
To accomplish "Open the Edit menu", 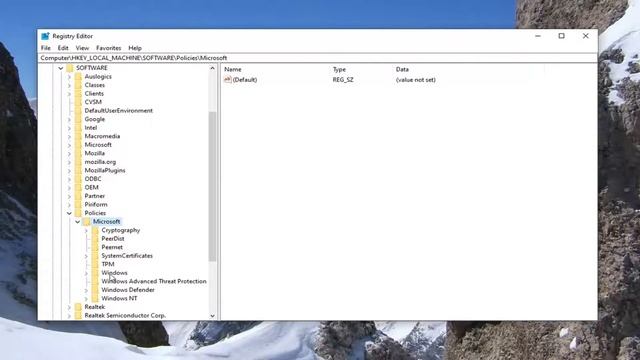I will point(63,48).
